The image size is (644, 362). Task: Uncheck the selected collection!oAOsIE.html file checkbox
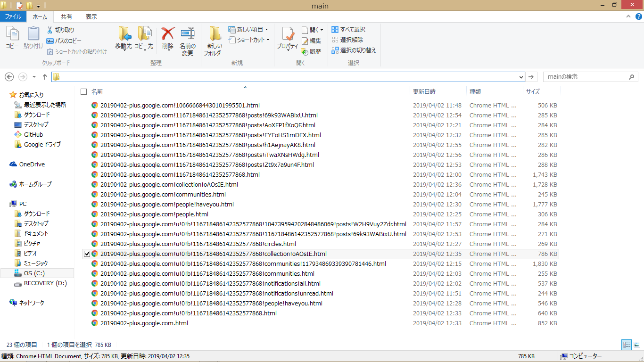[86, 254]
